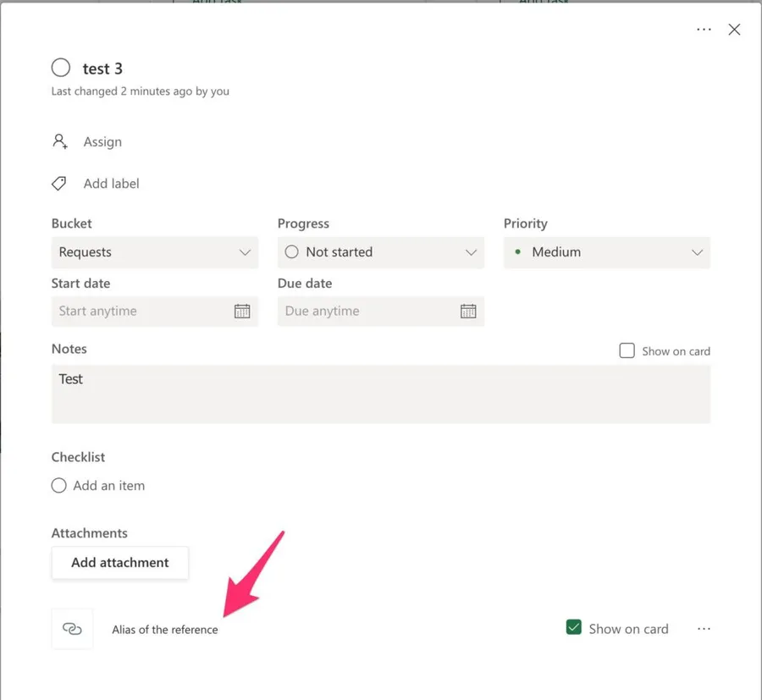Open the task more options ellipsis menu
The image size is (762, 700).
point(704,30)
